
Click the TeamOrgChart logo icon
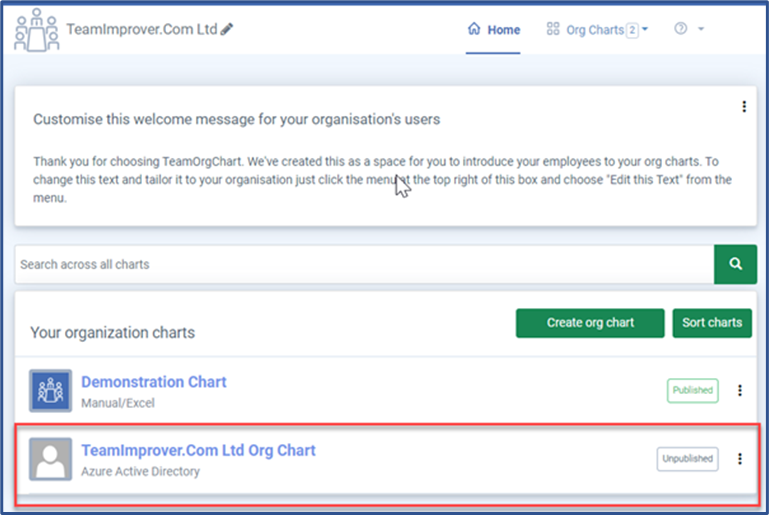point(36,29)
